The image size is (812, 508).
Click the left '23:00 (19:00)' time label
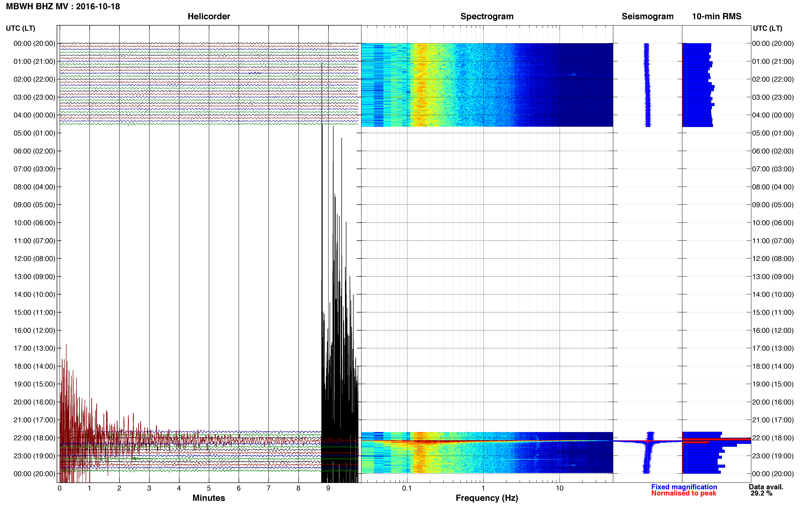click(34, 456)
